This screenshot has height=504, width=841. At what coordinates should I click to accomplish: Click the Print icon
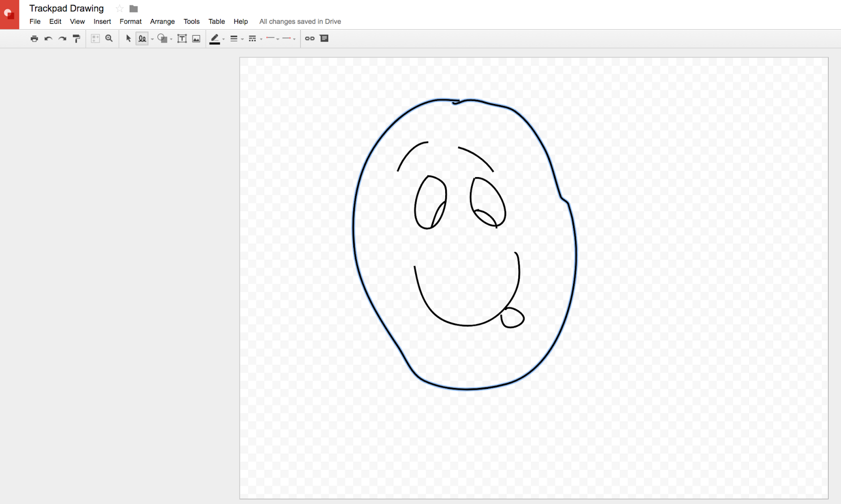click(x=34, y=38)
